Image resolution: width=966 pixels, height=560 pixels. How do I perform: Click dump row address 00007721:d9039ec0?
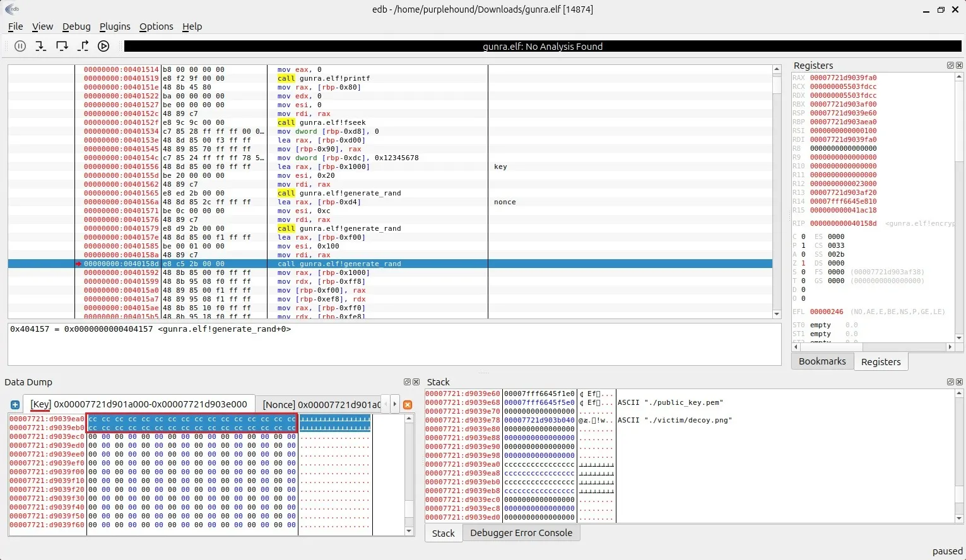pyautogui.click(x=47, y=436)
